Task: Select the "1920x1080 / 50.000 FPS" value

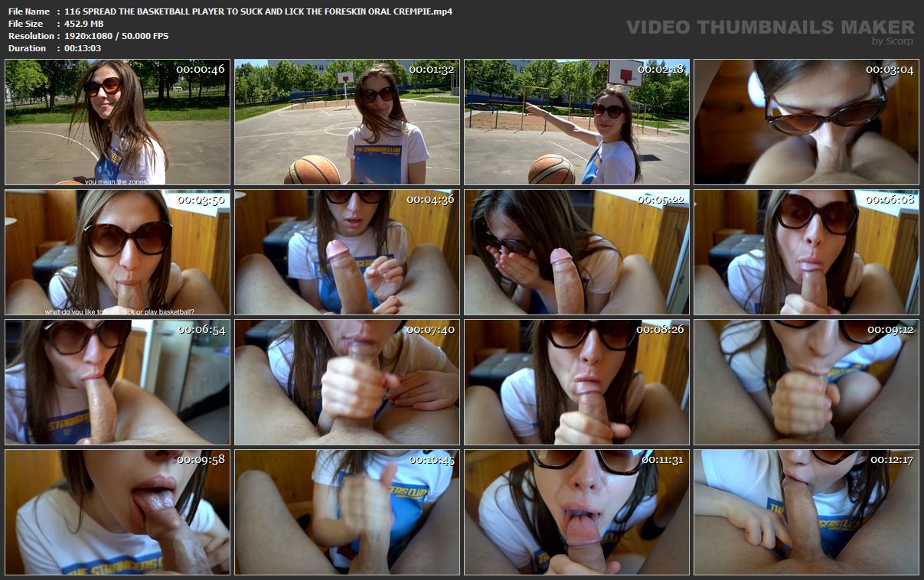Action: [117, 36]
